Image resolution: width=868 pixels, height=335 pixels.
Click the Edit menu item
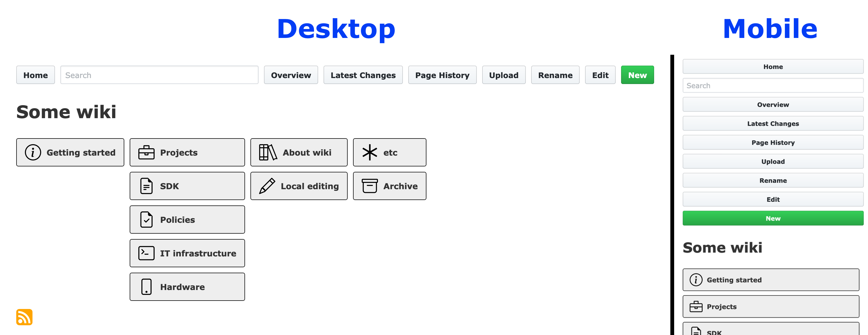pos(600,75)
